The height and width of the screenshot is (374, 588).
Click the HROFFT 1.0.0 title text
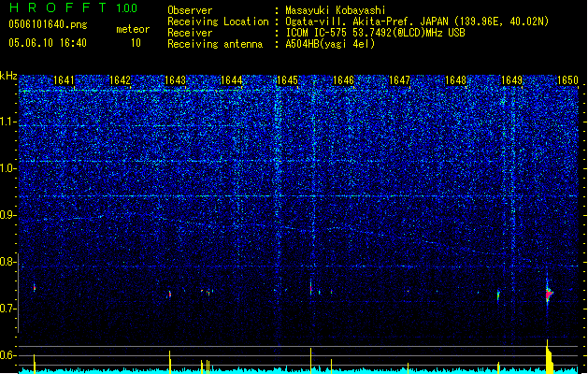tap(74, 7)
